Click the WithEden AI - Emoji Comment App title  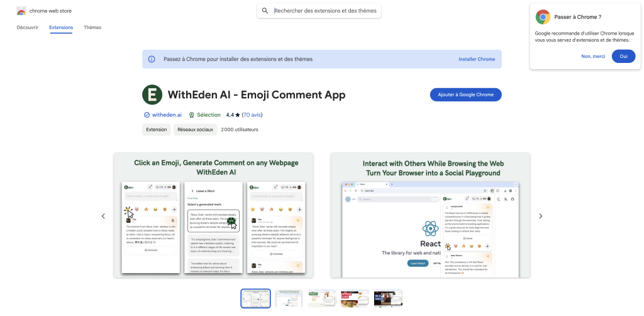tap(257, 95)
